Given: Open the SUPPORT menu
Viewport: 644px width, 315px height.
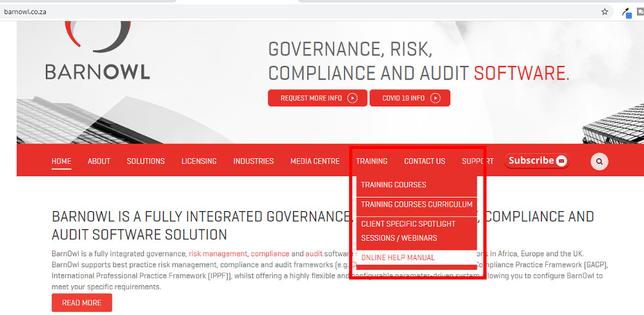Looking at the screenshot, I should 478,161.
